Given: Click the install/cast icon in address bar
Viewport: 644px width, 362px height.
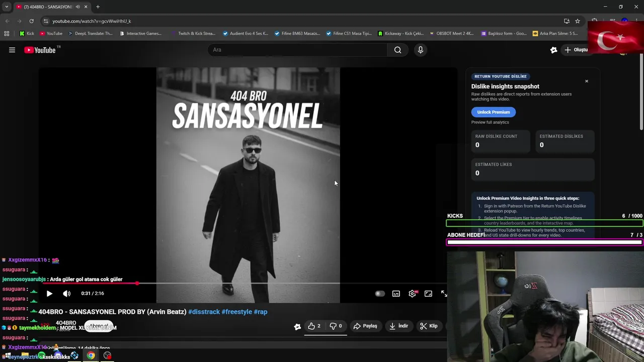Looking at the screenshot, I should point(567,21).
